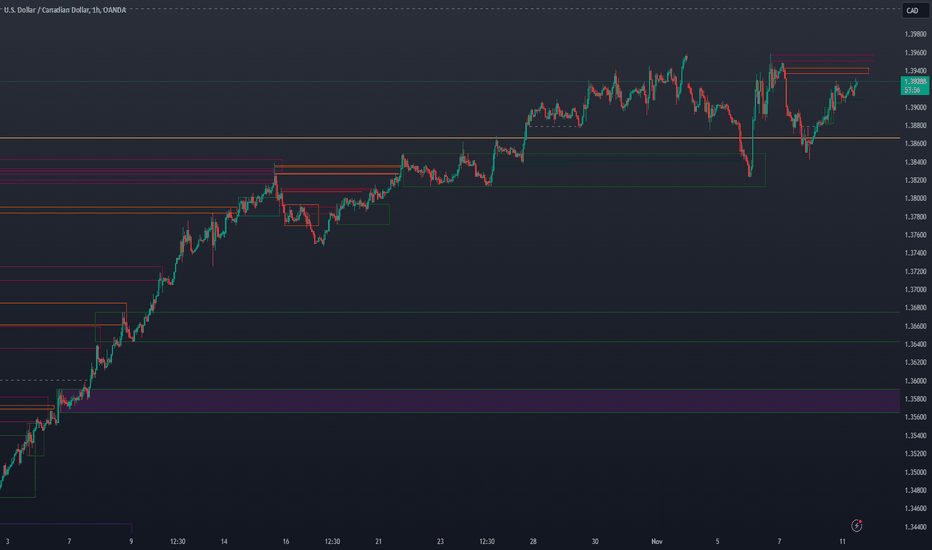The height and width of the screenshot is (550, 932).
Task: Click date label 14 on time axis
Action: pyautogui.click(x=224, y=542)
